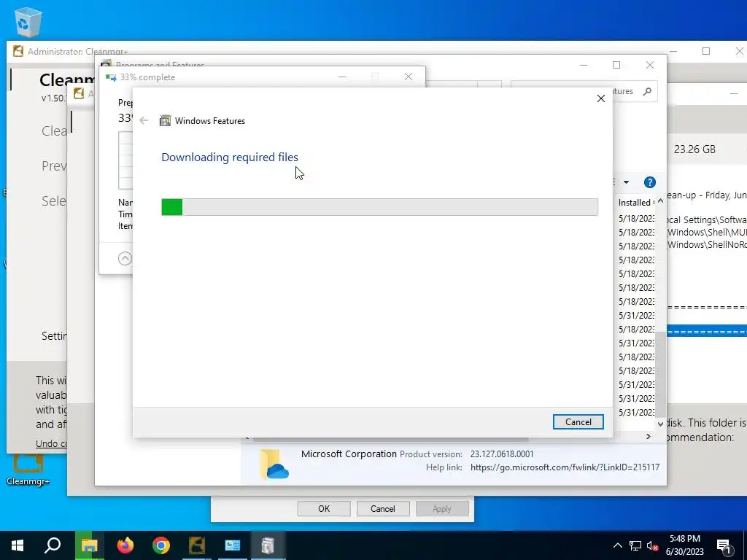
Task: Click the Cleanmgr+ window title icon
Action: click(x=18, y=51)
